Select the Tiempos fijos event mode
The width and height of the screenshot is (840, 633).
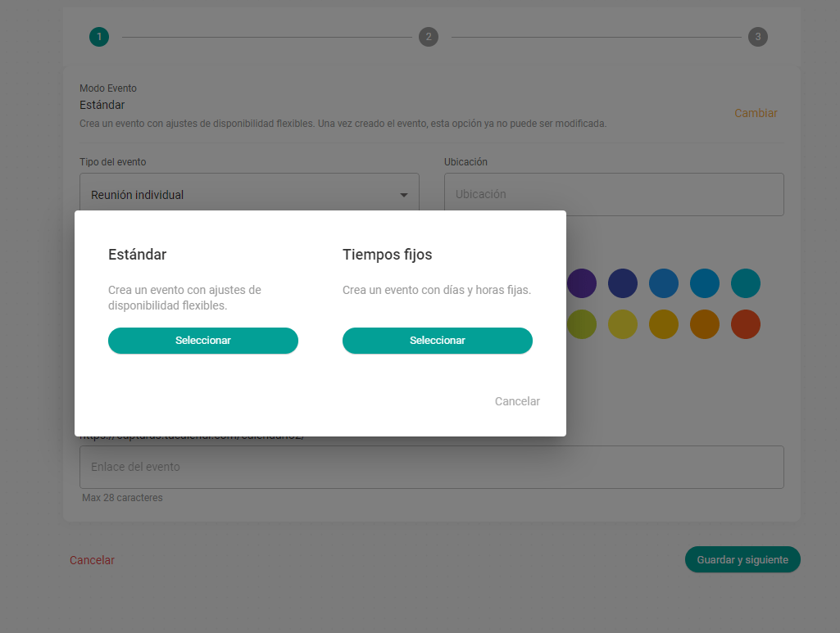[x=438, y=341]
